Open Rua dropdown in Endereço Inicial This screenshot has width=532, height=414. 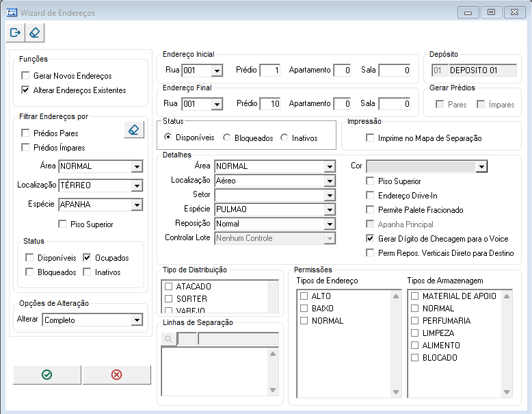pyautogui.click(x=217, y=70)
